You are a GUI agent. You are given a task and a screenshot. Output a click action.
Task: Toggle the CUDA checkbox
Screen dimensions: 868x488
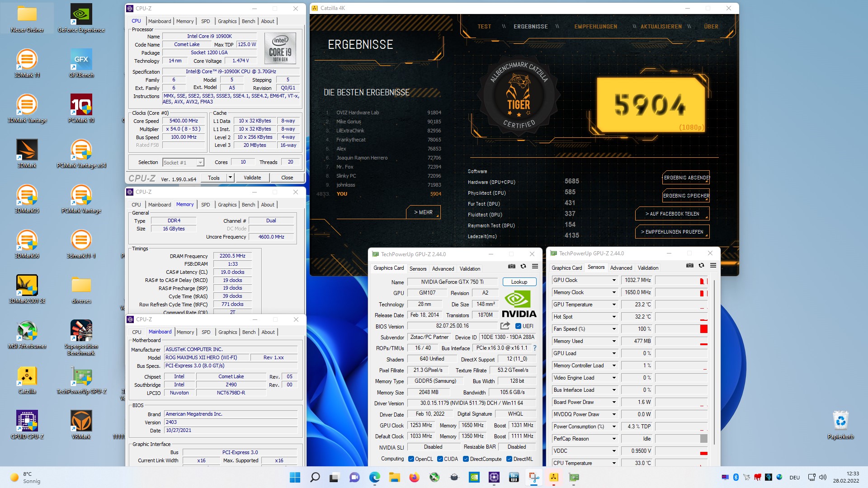pyautogui.click(x=440, y=459)
